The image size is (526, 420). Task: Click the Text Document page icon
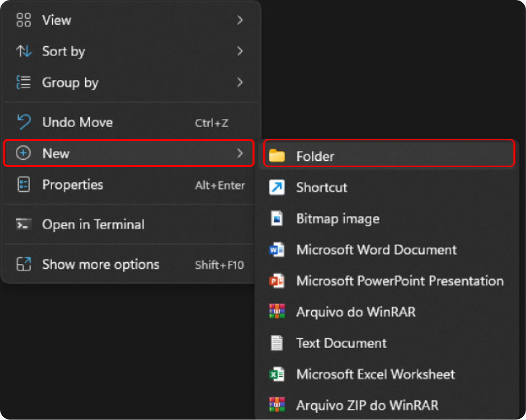(x=277, y=343)
